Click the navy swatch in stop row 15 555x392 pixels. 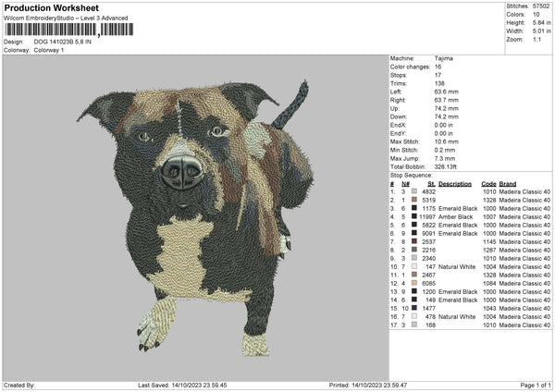(x=413, y=308)
